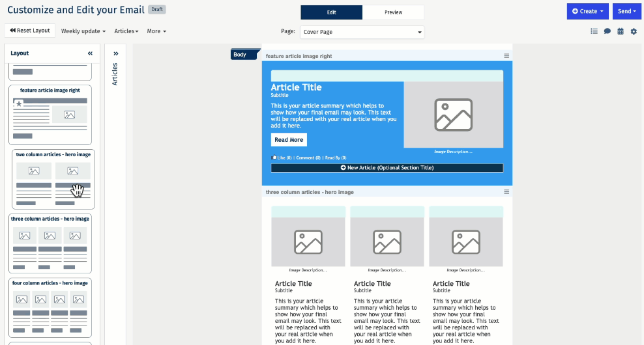Collapse the Layout panel with double chevron
644x345 pixels.
pos(90,53)
